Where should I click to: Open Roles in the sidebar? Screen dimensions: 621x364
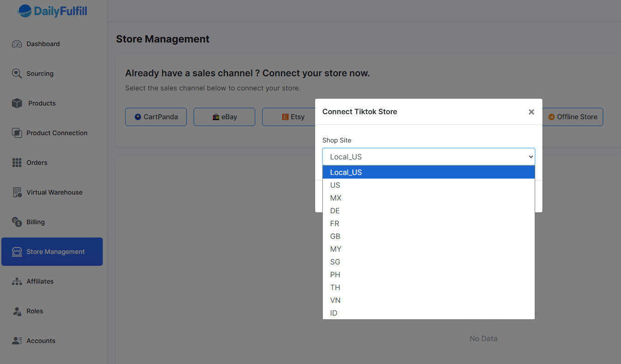point(35,311)
